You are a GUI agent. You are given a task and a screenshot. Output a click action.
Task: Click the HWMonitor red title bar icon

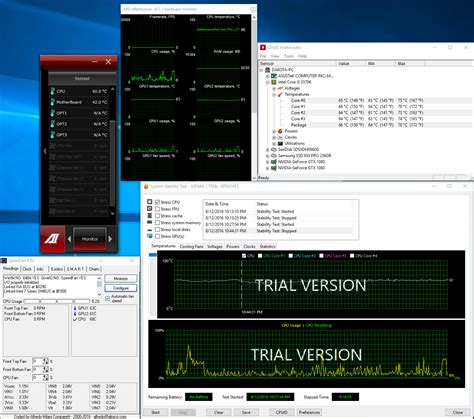click(x=263, y=47)
